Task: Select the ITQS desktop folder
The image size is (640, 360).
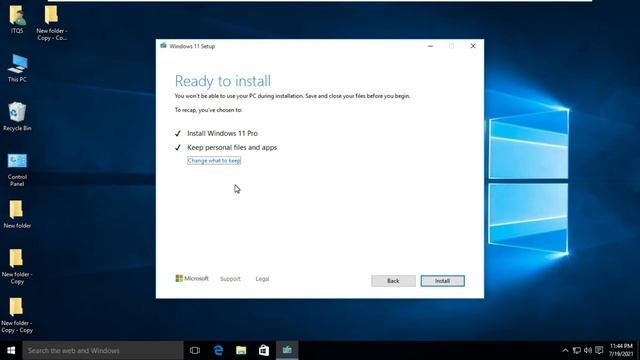Action: tap(17, 20)
